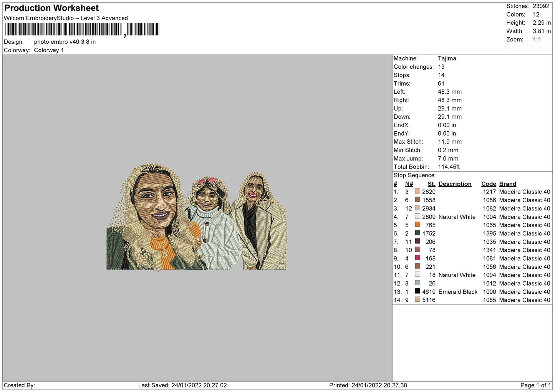
Task: Click the St. column header
Action: click(x=431, y=184)
